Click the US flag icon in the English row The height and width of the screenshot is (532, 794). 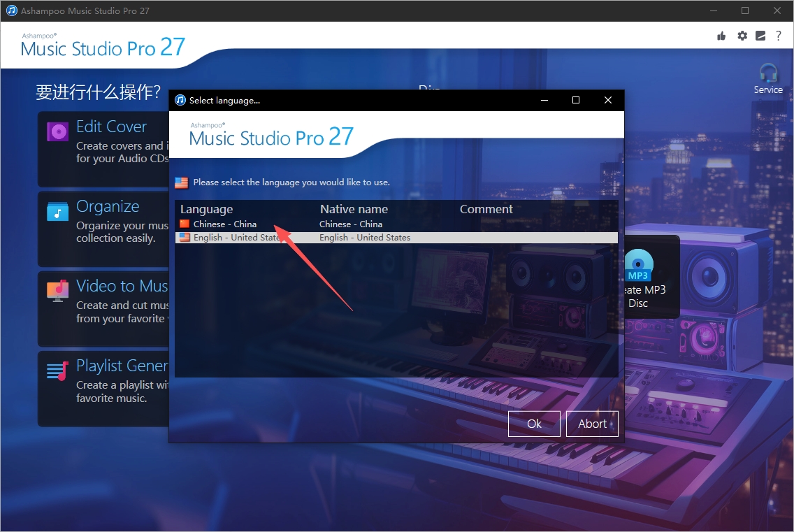(x=185, y=237)
